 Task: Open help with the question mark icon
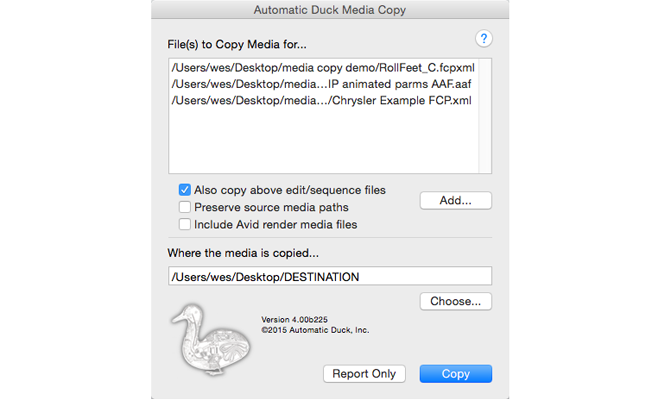[x=484, y=39]
